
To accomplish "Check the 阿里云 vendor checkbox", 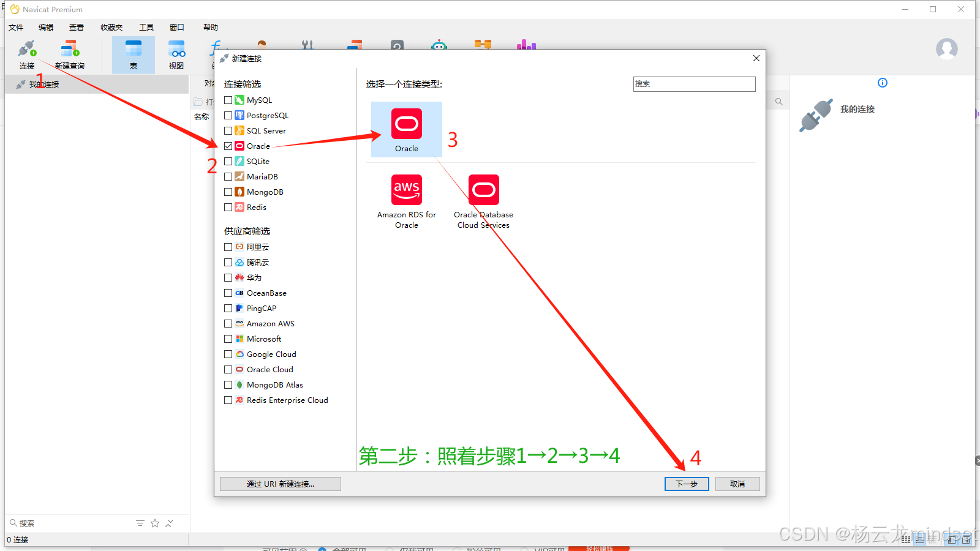I will tap(228, 247).
